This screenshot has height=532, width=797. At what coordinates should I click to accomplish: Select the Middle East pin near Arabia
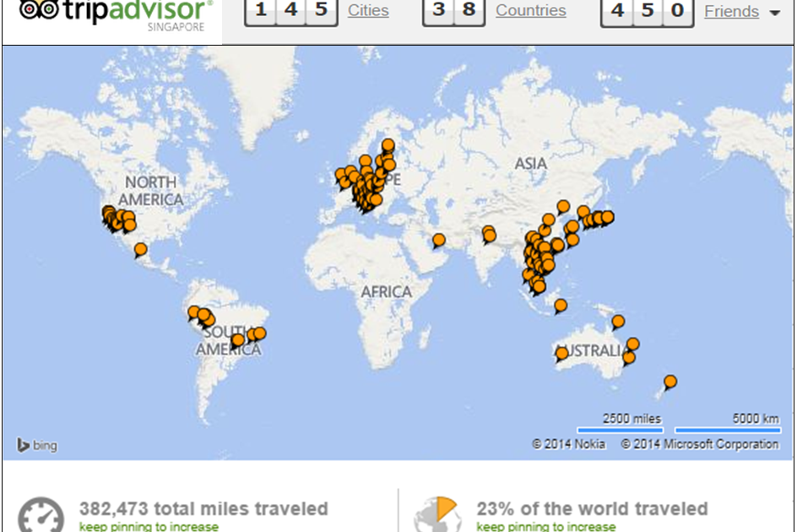439,240
